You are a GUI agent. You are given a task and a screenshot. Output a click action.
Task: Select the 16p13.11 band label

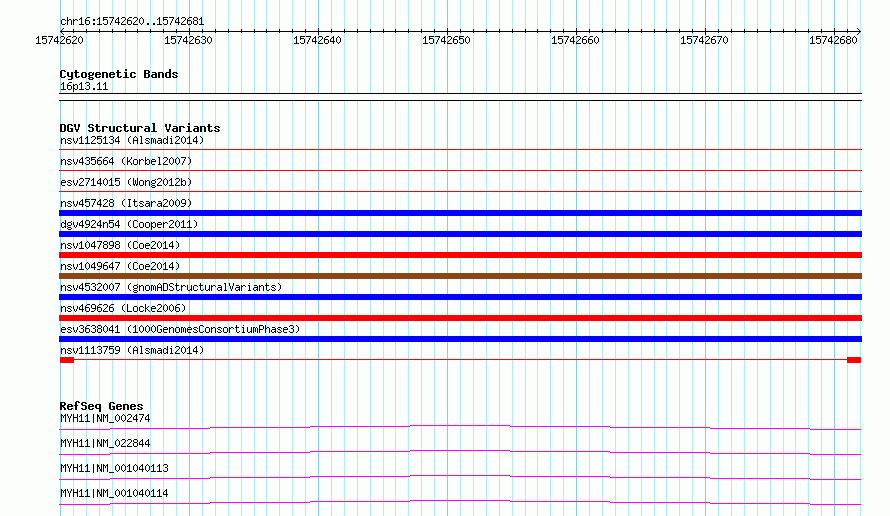pyautogui.click(x=84, y=86)
